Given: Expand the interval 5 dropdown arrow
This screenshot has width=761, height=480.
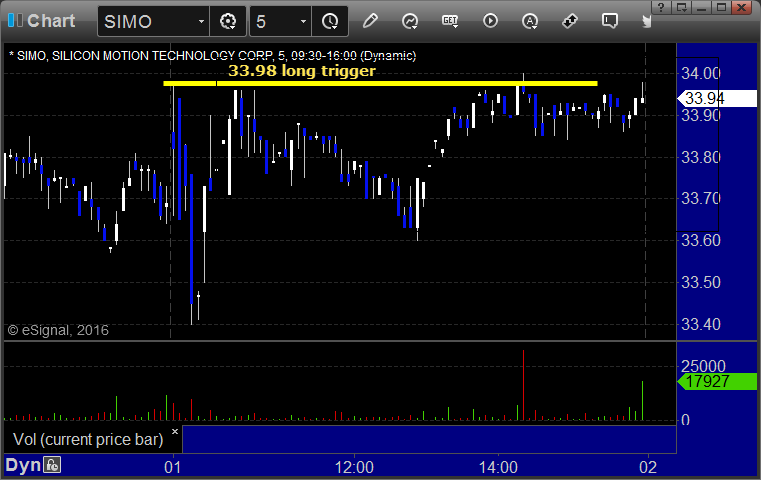Looking at the screenshot, I should (303, 21).
